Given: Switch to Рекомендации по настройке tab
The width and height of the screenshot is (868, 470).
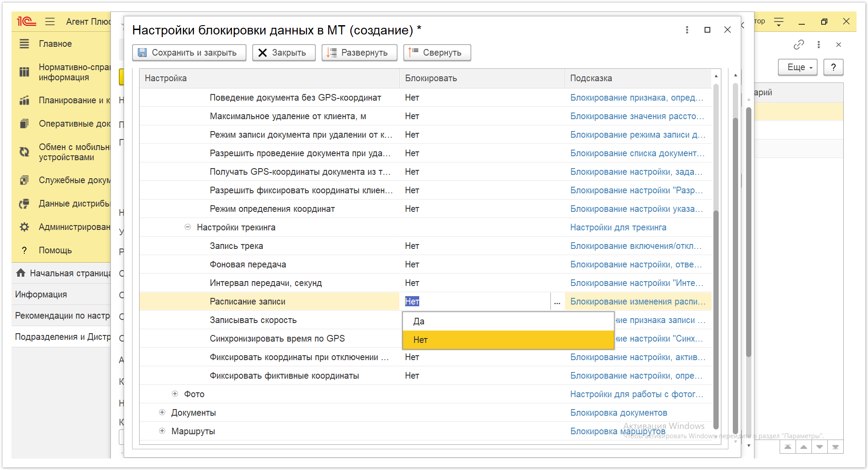Looking at the screenshot, I should click(x=62, y=316).
